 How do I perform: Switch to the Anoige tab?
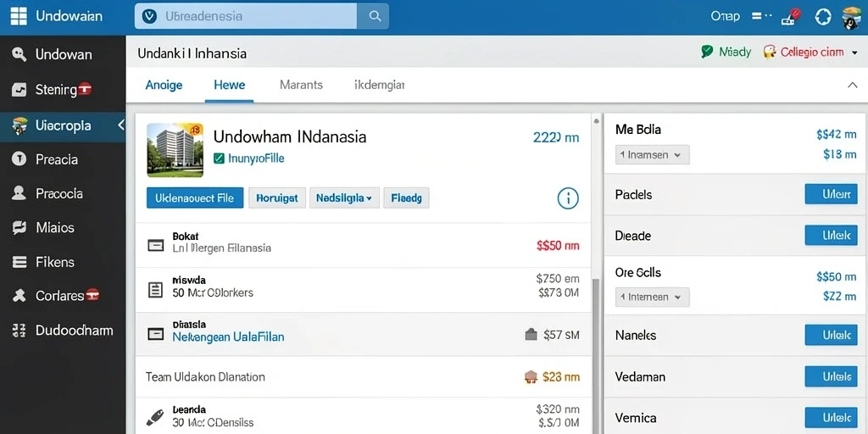(x=164, y=85)
